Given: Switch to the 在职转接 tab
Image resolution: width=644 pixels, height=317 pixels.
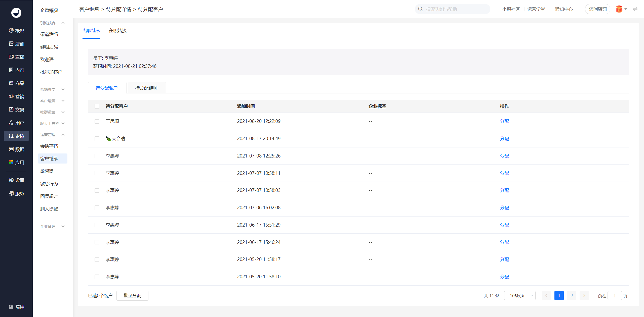Looking at the screenshot, I should point(117,31).
